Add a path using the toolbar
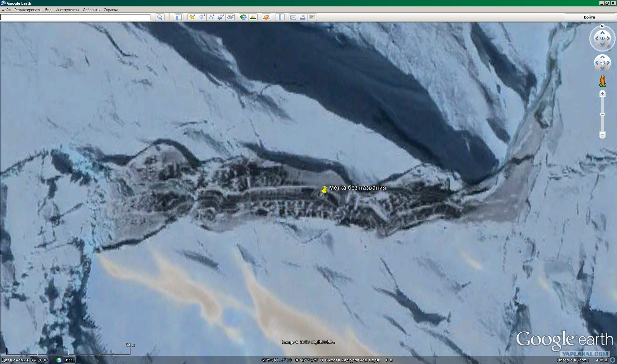 [x=211, y=17]
